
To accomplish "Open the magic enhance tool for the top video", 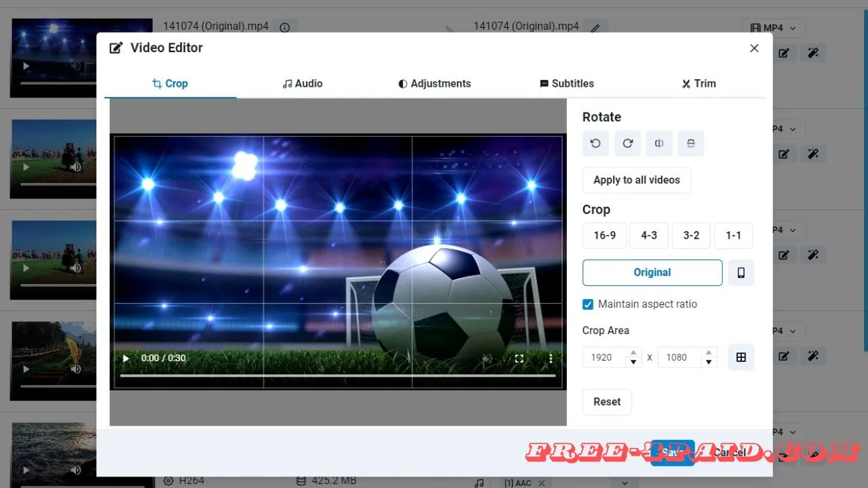I will click(813, 52).
